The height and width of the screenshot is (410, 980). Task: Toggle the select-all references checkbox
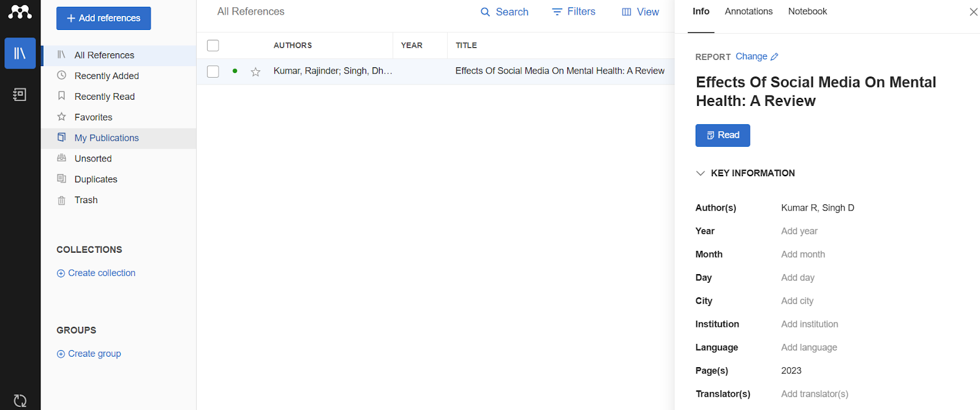(213, 45)
